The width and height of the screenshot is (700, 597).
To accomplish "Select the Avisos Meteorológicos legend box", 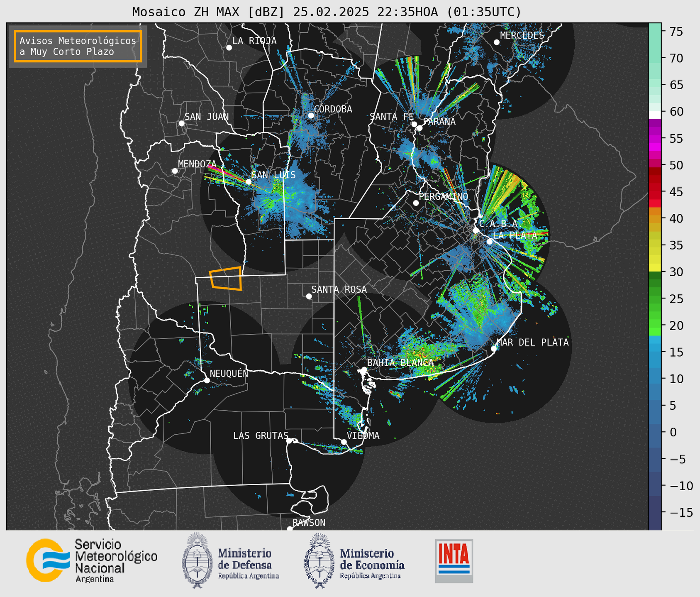I will coord(78,46).
